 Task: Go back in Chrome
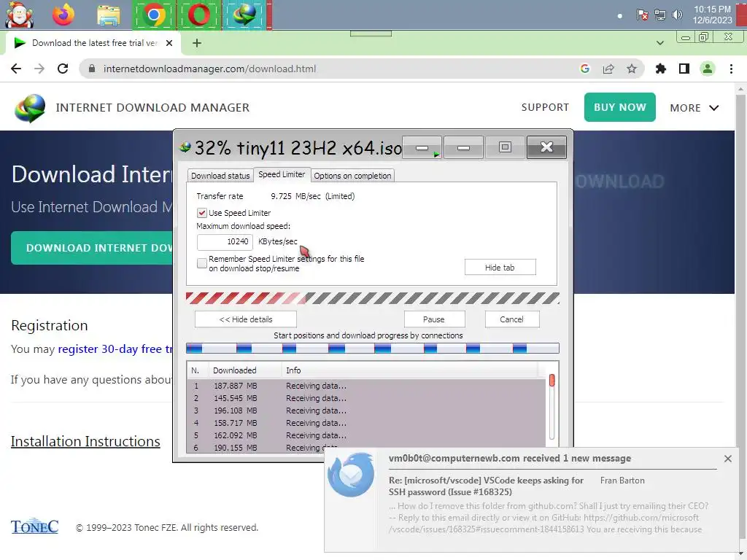(x=16, y=69)
